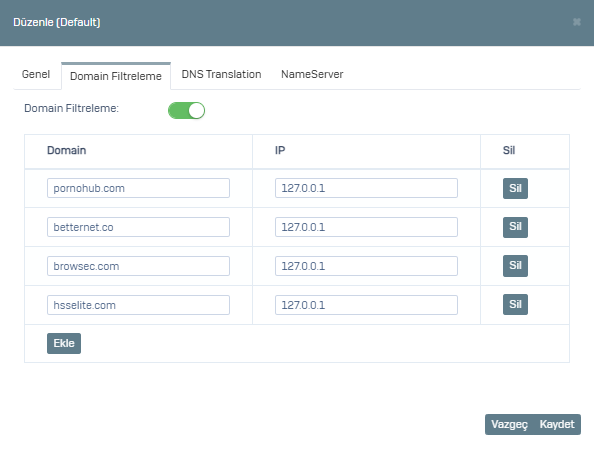
Task: Focus IP field in betternet.co row
Action: click(366, 227)
